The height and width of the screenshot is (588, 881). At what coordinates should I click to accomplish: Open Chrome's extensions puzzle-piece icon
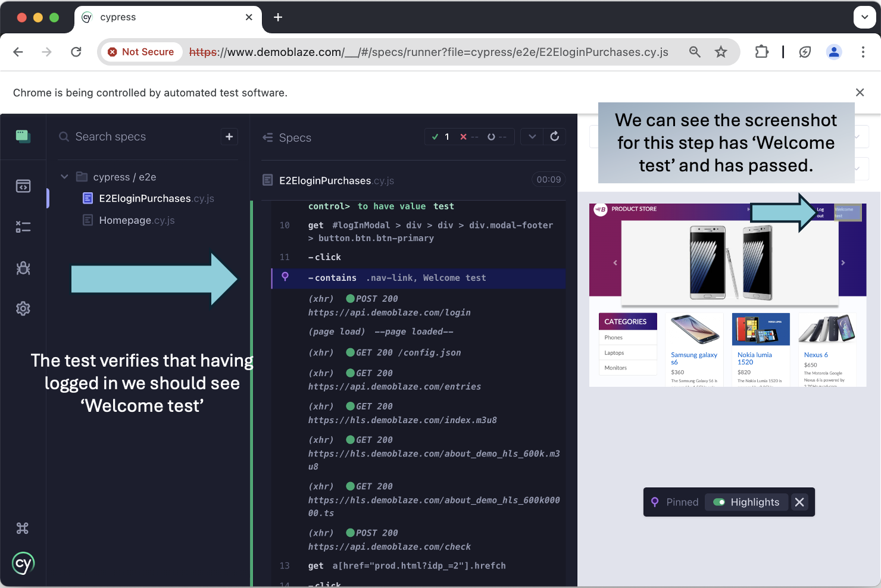pyautogui.click(x=761, y=52)
